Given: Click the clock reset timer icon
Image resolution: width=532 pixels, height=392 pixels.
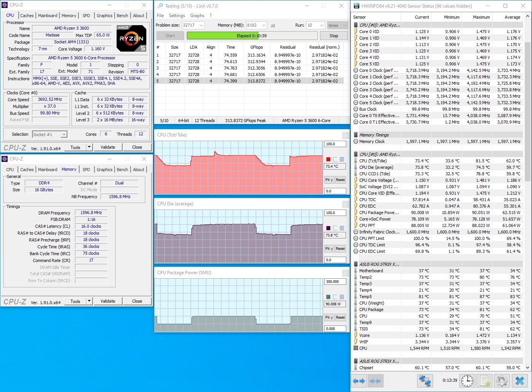Looking at the screenshot, I should (x=467, y=381).
